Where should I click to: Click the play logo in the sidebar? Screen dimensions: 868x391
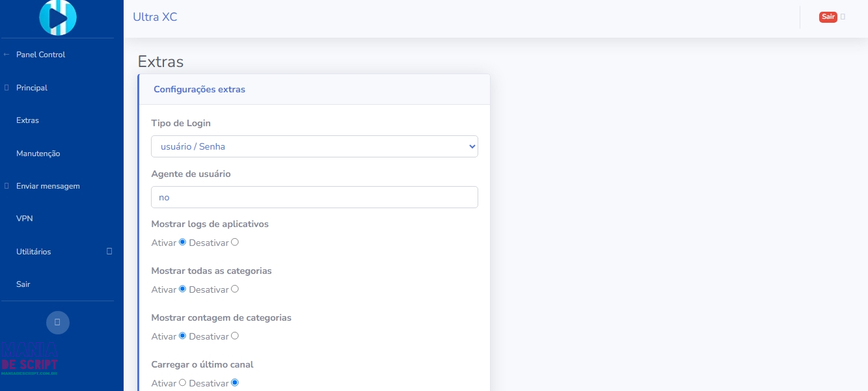(x=58, y=18)
